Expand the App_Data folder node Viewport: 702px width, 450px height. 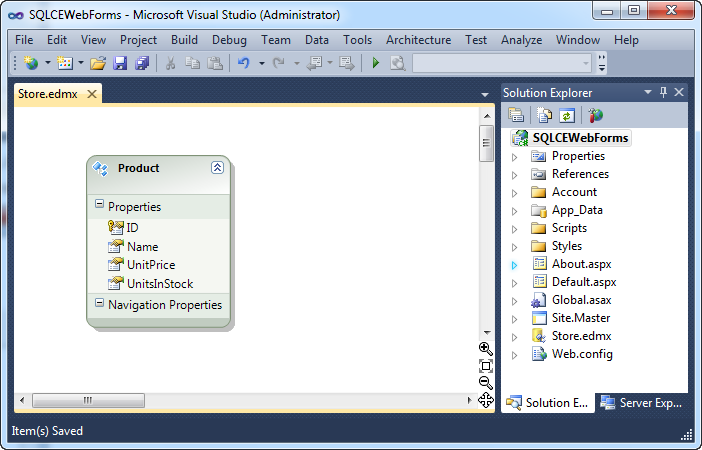coord(514,211)
